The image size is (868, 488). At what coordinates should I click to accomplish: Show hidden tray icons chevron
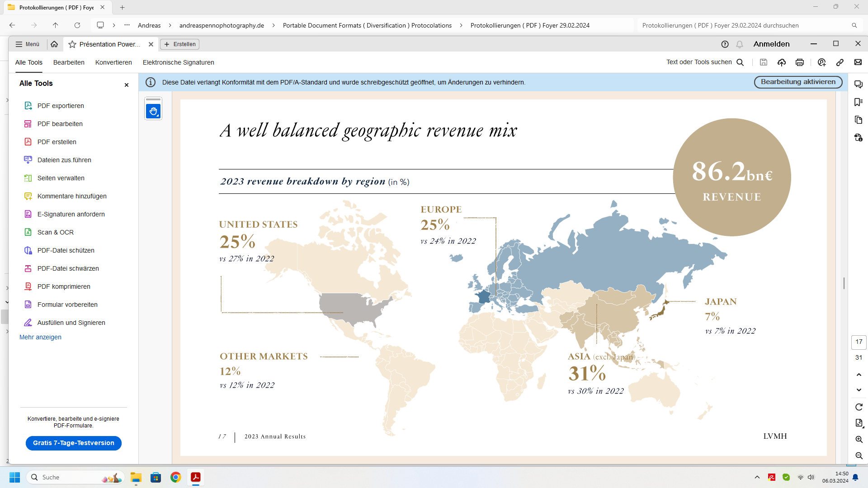pos(757,477)
